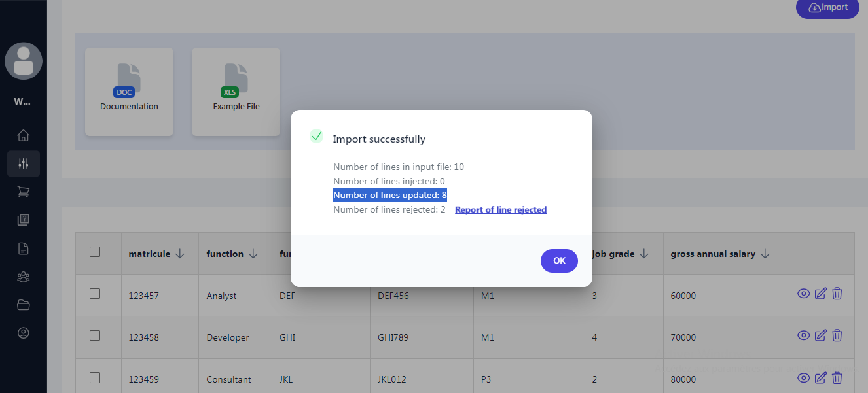Viewport: 868px width, 393px height.
Task: Select the checkbox for matricule 123458
Action: click(x=95, y=335)
